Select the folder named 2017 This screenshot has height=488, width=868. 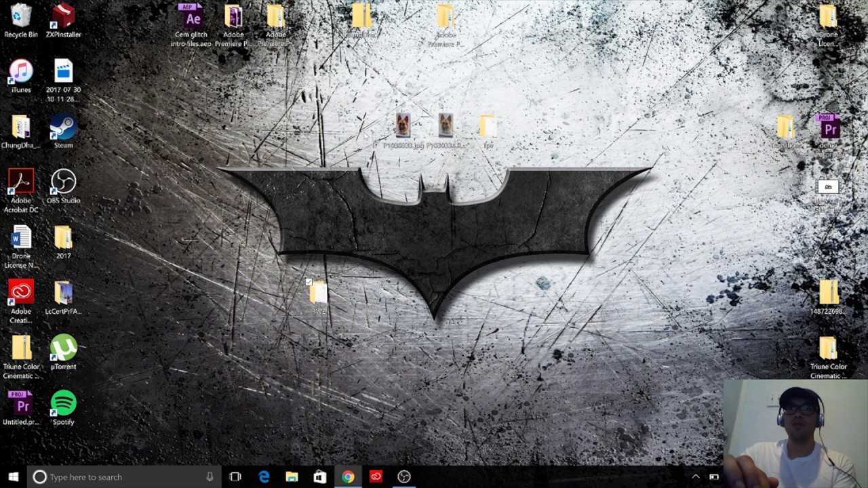pos(63,243)
